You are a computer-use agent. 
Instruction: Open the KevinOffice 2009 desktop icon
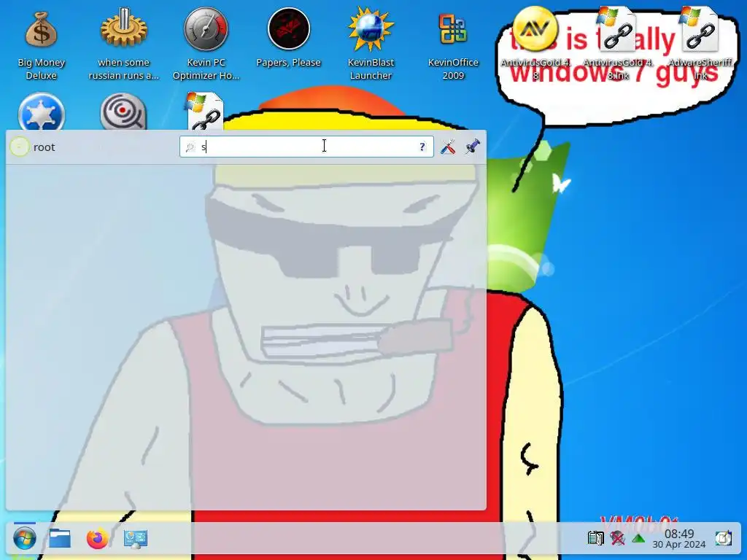452,29
